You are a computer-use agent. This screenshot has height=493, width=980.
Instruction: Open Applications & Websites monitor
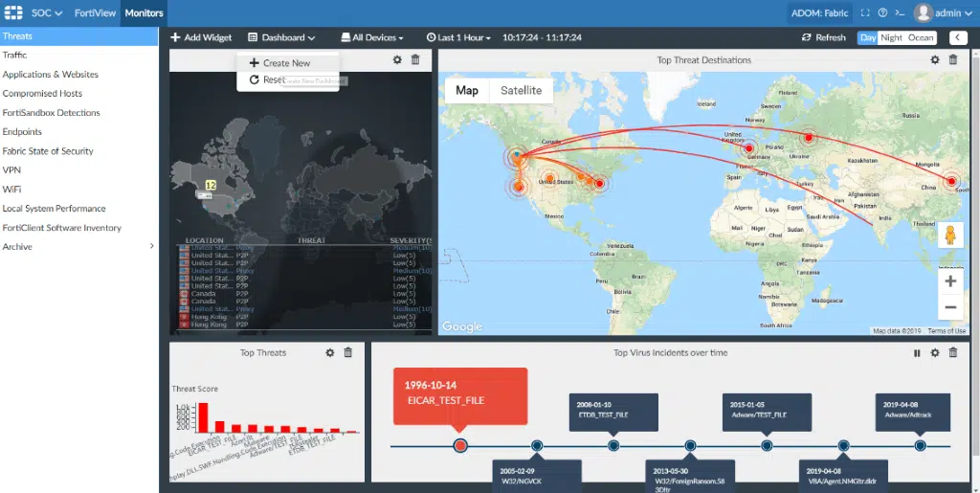pyautogui.click(x=79, y=75)
